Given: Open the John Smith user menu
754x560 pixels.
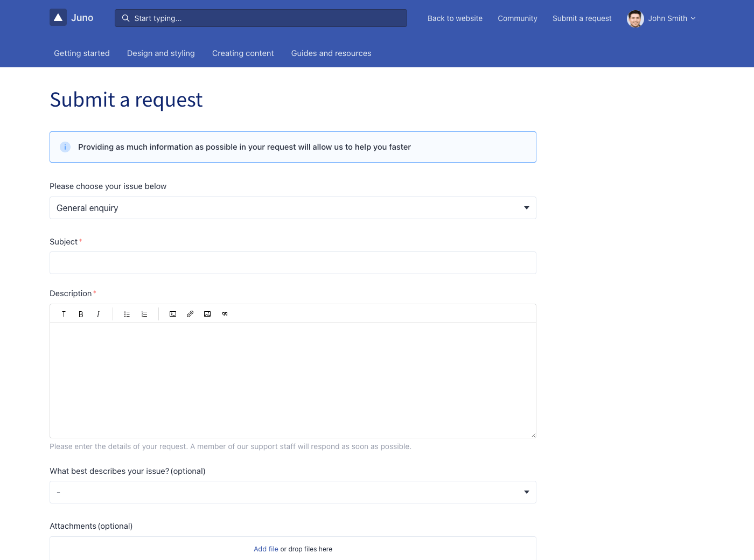Looking at the screenshot, I should 661,18.
